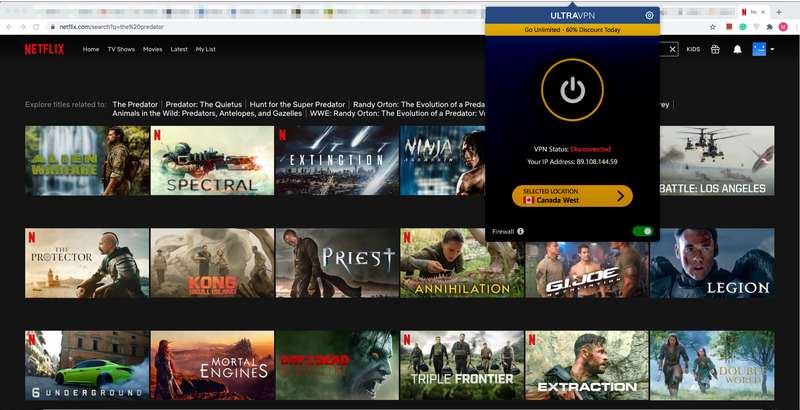Open TV Shows section
This screenshot has width=800, height=410.
[121, 49]
